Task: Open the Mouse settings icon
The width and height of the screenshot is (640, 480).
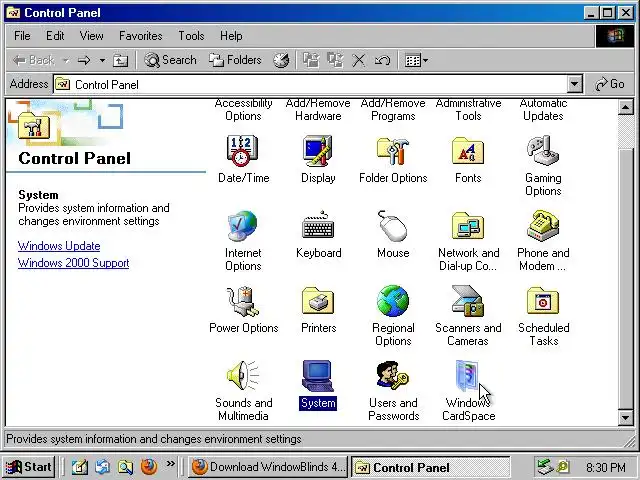Action: coord(393,226)
